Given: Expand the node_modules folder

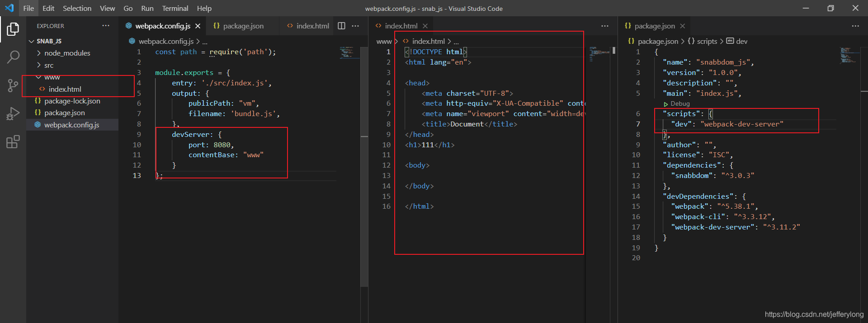Looking at the screenshot, I should click(x=72, y=53).
